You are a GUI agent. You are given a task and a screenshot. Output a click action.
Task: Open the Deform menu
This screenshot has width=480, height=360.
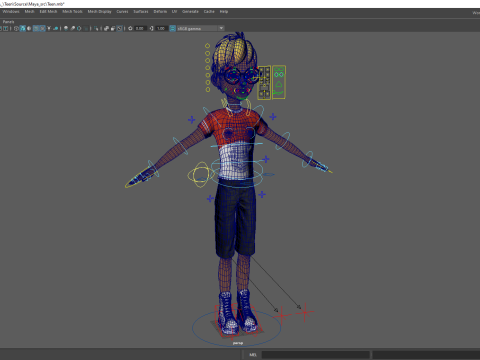[160, 12]
